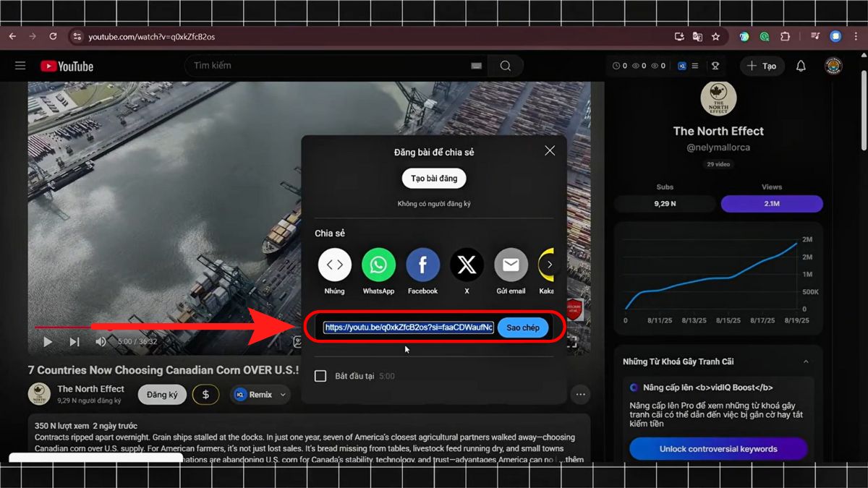868x488 pixels.
Task: Copy the link with Sao chép
Action: click(522, 327)
